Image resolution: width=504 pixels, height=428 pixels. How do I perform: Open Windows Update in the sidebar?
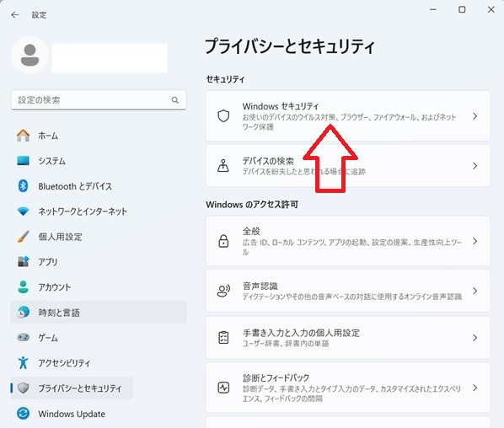click(x=99, y=413)
